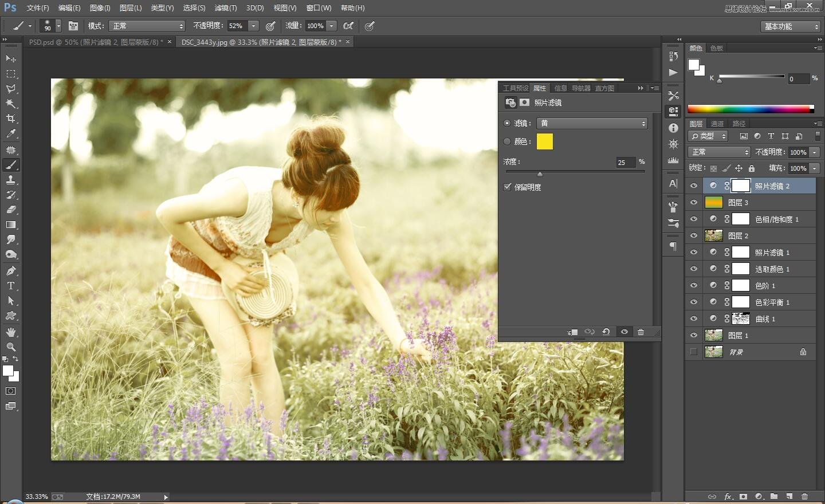Select the Gradient tool
This screenshot has width=825, height=504.
tap(10, 225)
